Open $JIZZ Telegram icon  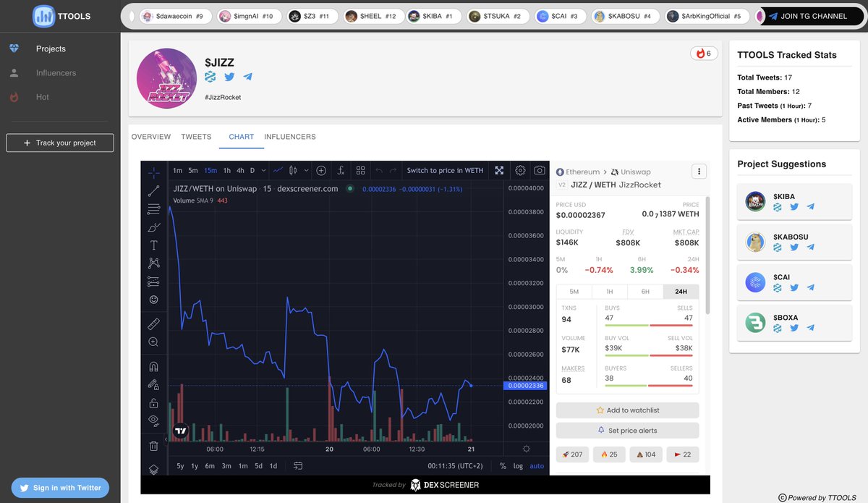tap(247, 77)
